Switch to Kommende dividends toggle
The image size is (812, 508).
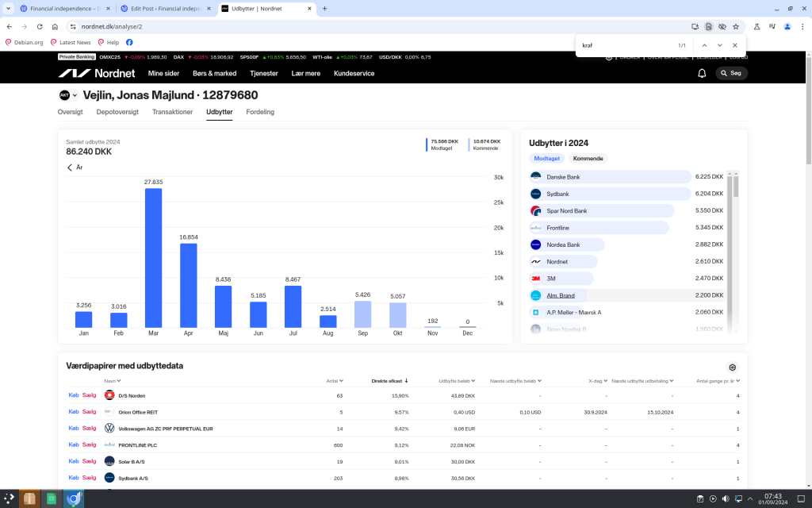coord(588,159)
